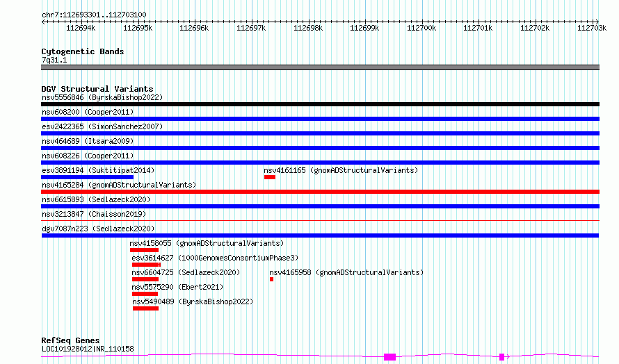Screen dimensions: 619x364
Task: Click the red bar under esv3614627
Action: coord(146,265)
